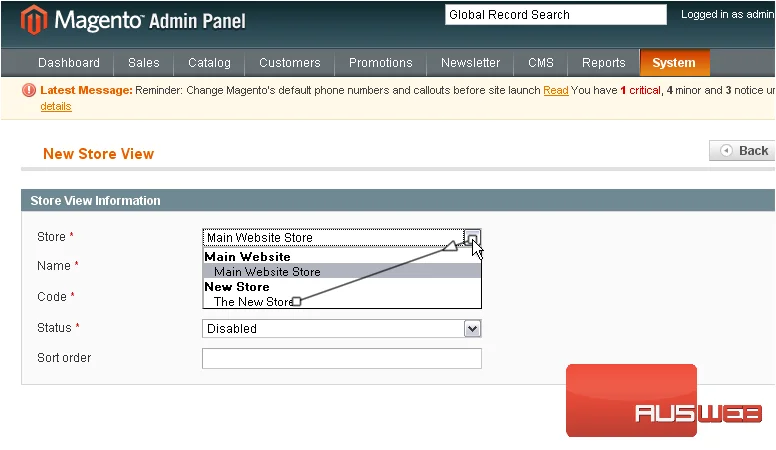This screenshot has width=776, height=450.
Task: Open the Catalog menu
Action: (209, 63)
